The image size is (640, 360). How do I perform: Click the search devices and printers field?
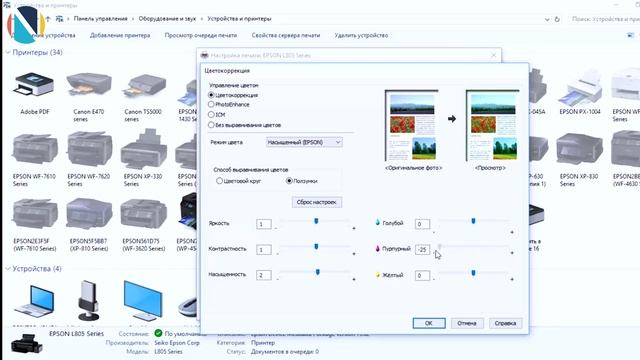click(x=605, y=19)
